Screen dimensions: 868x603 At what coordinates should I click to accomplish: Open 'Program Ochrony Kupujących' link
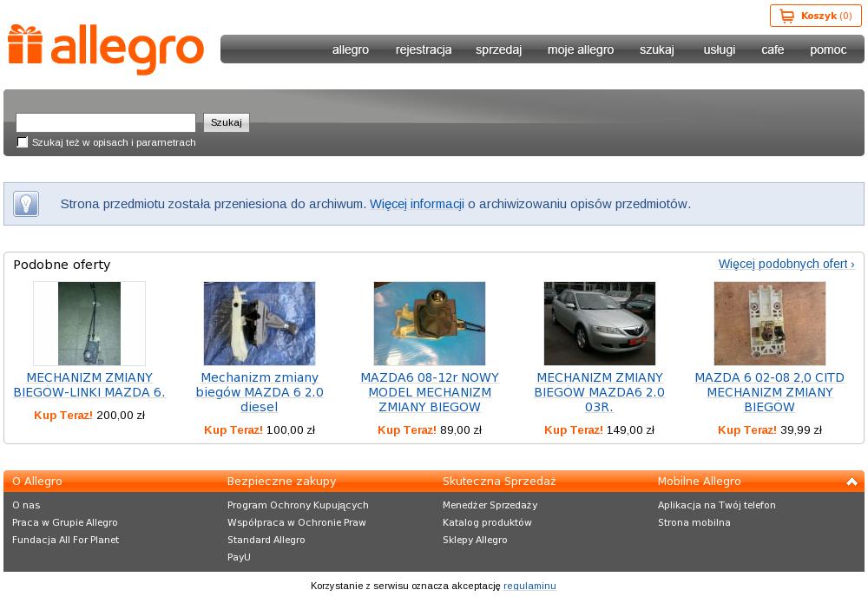[298, 505]
